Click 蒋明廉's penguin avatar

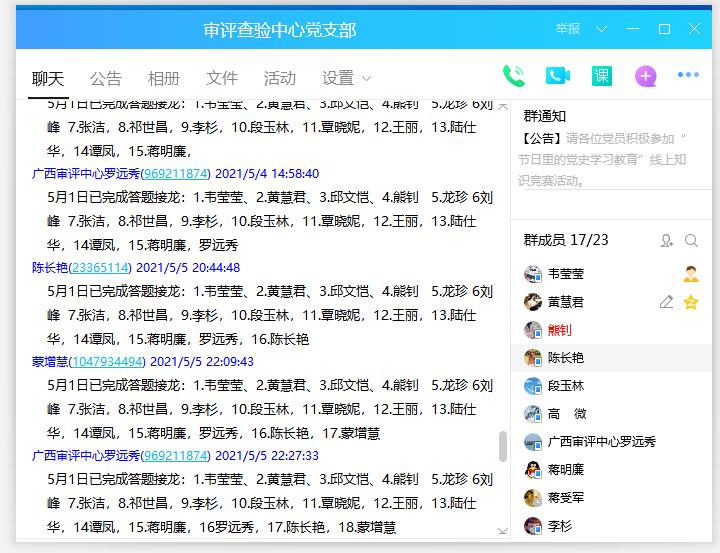pyautogui.click(x=533, y=470)
